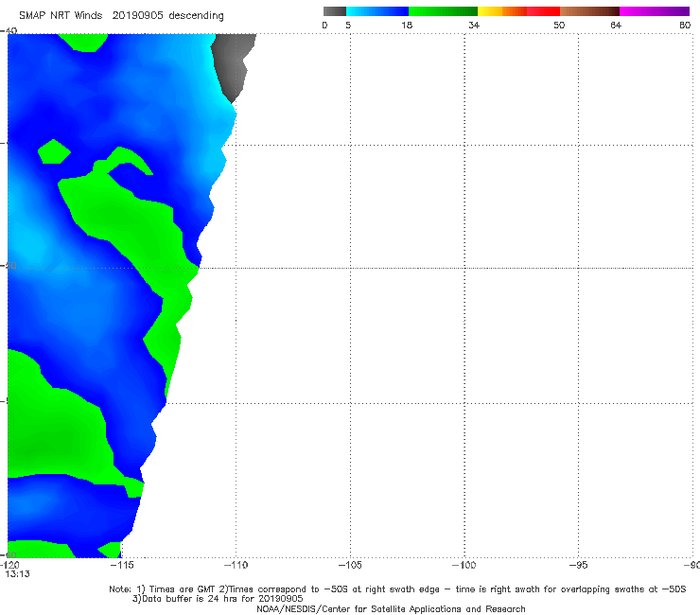The height and width of the screenshot is (615, 700).
Task: Click the colorbar label 5
Action: (348, 26)
